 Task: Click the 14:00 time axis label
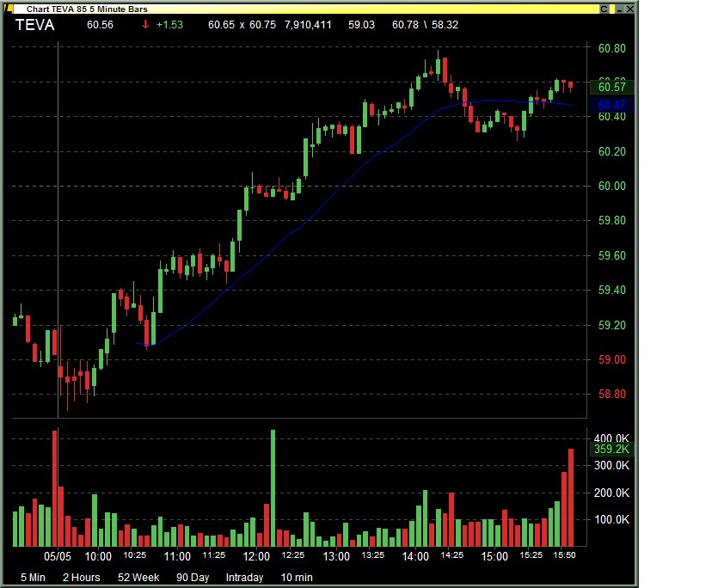415,556
